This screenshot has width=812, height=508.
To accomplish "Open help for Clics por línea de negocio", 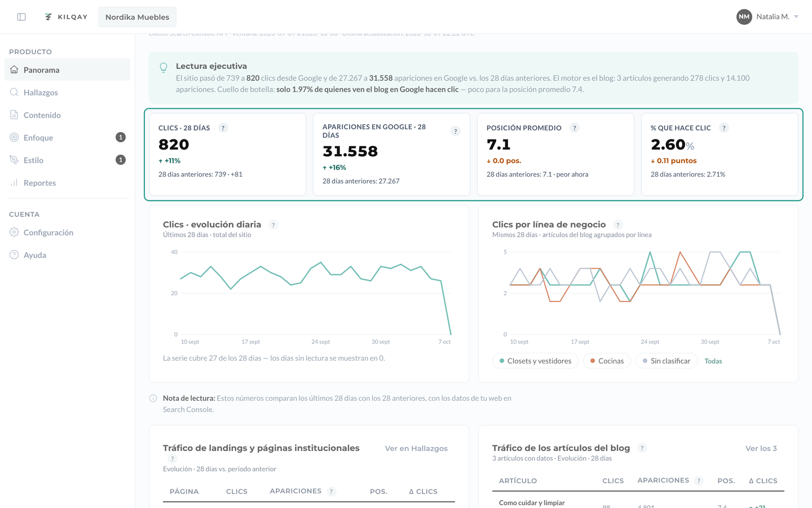I will (618, 225).
